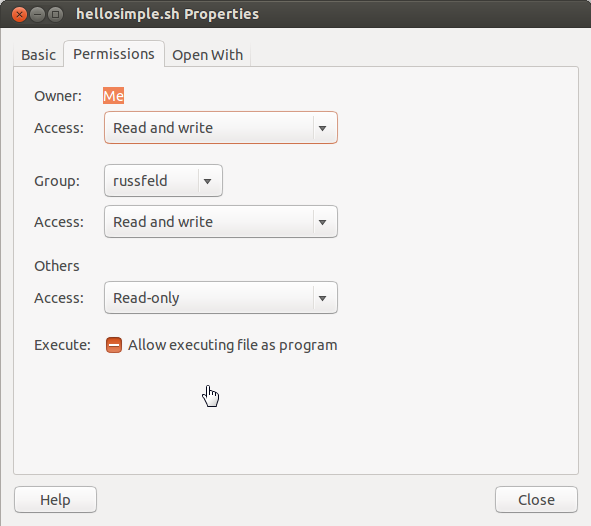
Task: Click the Allow executing file as program label
Action: point(233,345)
